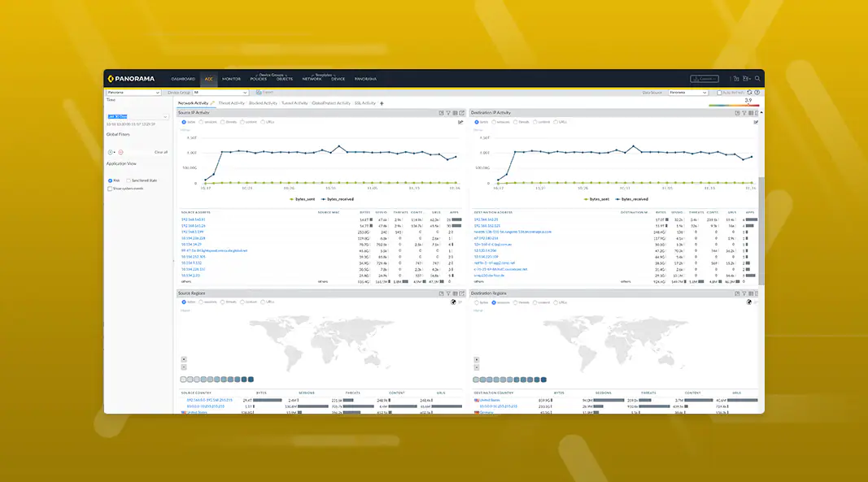Switch to the Threat Activity tab

click(x=232, y=103)
